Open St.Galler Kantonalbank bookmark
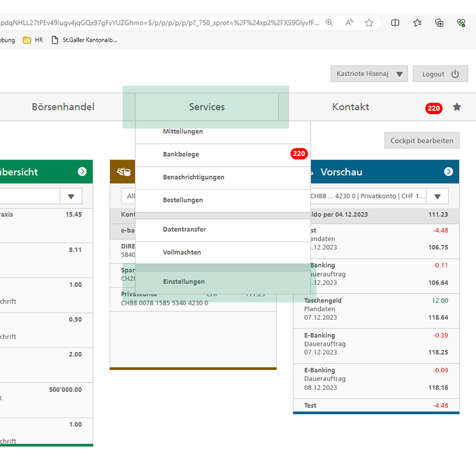Viewport: 476px width, 476px height. pyautogui.click(x=84, y=40)
